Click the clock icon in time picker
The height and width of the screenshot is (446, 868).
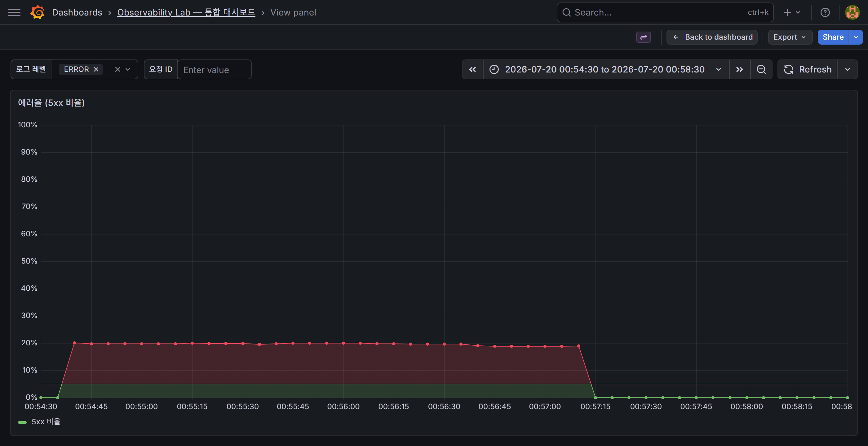pyautogui.click(x=494, y=69)
